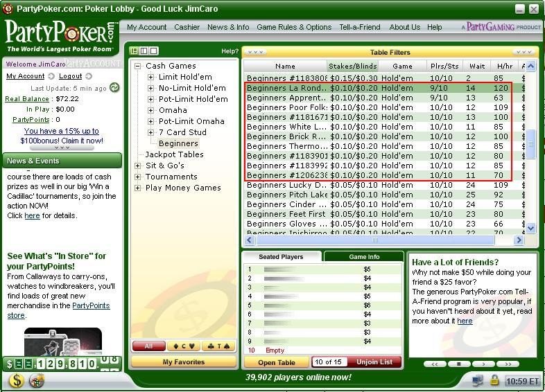The image size is (545, 392).
Task: Expand the Limit Hold'em node
Action: click(x=151, y=77)
